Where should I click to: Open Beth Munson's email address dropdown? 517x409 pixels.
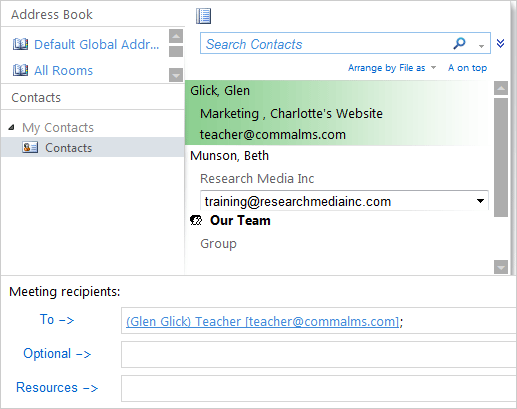click(480, 201)
